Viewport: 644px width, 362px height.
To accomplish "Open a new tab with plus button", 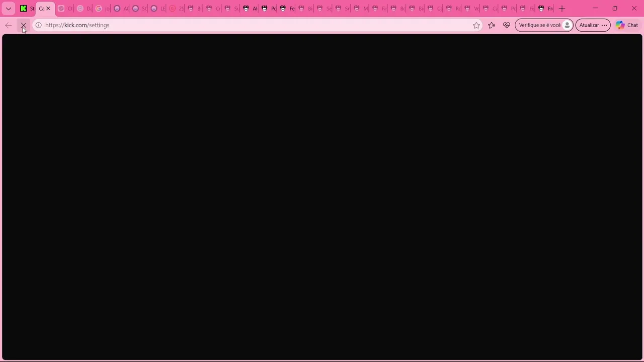I will point(562,9).
